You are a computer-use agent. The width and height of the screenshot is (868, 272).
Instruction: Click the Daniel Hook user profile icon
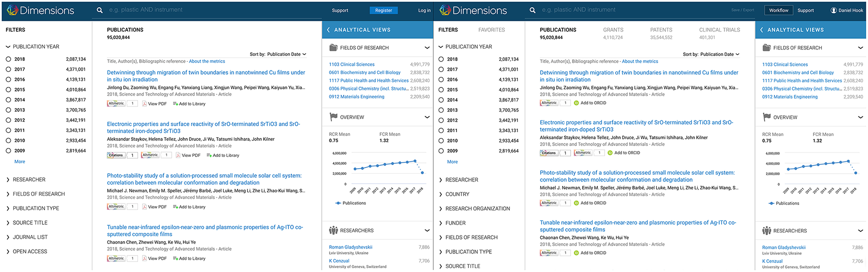pyautogui.click(x=833, y=10)
